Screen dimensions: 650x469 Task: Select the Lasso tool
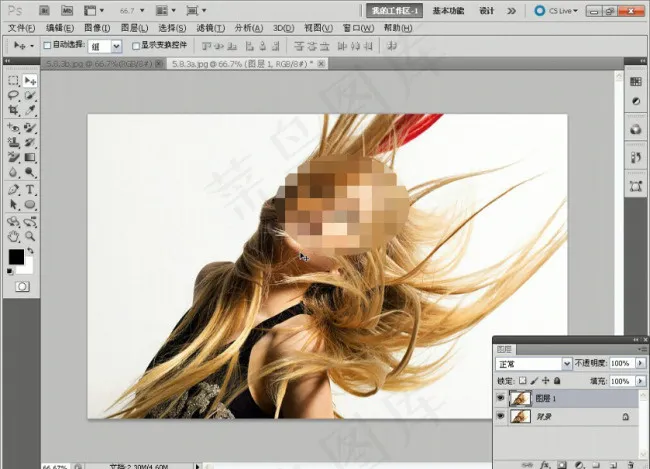click(13, 96)
